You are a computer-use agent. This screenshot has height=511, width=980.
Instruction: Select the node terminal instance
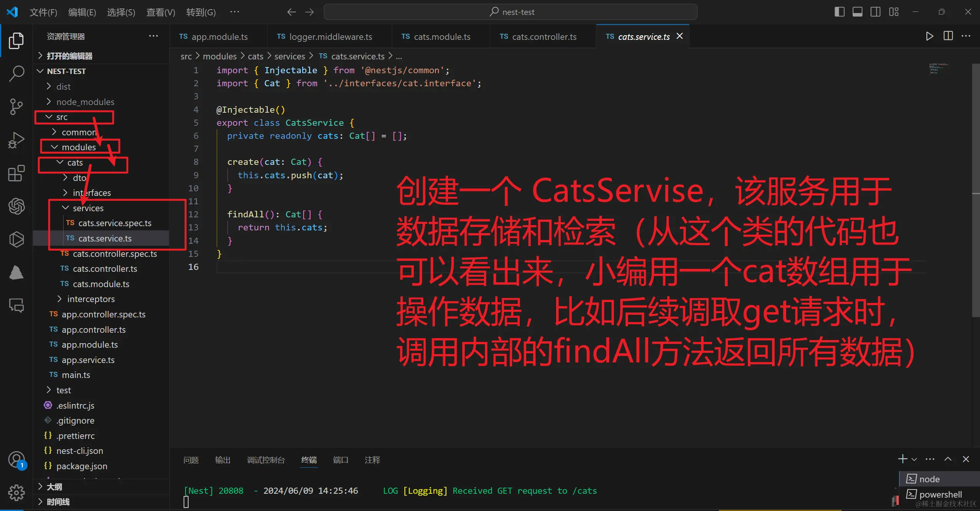point(939,479)
